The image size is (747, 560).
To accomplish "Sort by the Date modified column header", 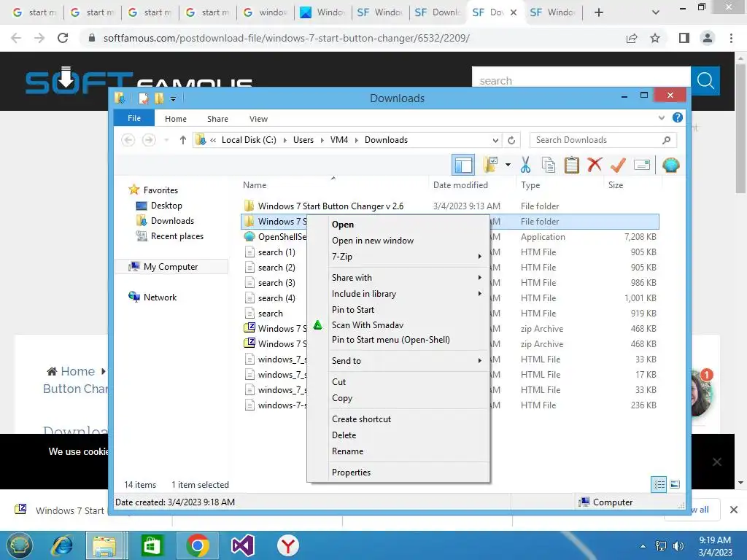I will point(460,184).
